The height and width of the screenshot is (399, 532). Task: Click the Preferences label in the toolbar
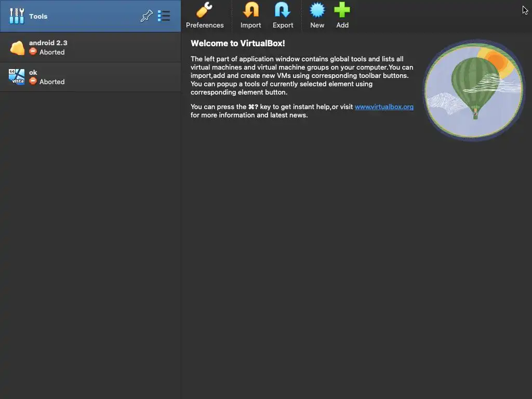pos(205,25)
